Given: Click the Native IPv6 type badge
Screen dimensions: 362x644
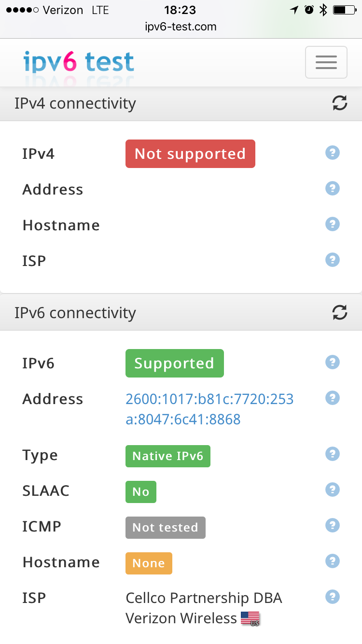Looking at the screenshot, I should coord(168,456).
